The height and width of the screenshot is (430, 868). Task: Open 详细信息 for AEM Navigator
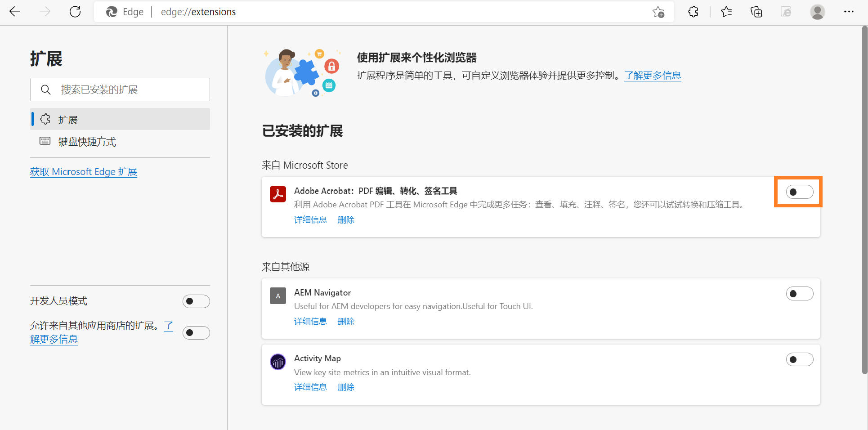click(310, 322)
